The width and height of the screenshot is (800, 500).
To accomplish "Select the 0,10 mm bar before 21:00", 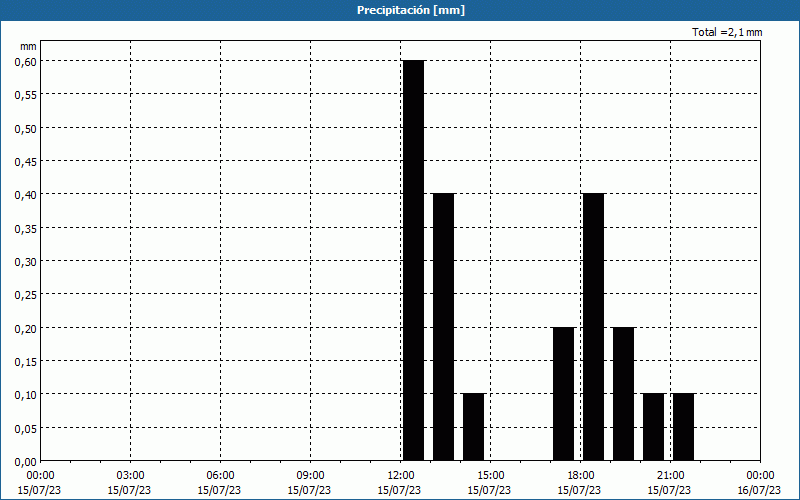I will pos(654,427).
